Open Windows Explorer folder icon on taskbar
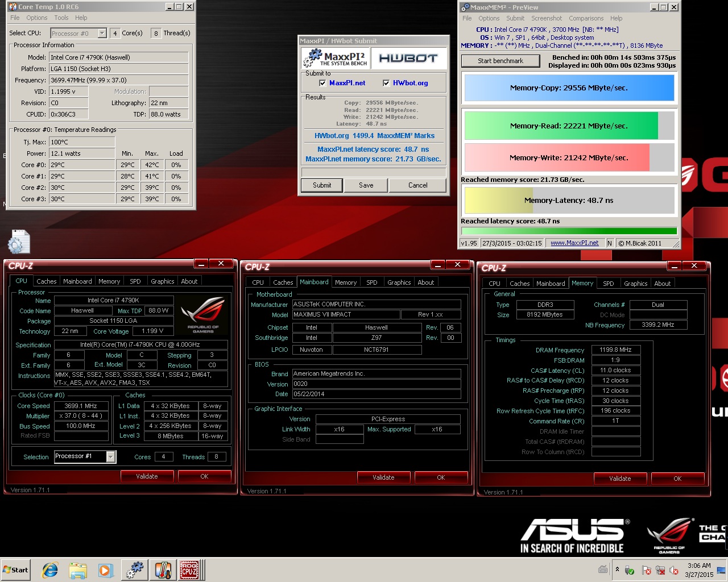The image size is (728, 582). 78,570
